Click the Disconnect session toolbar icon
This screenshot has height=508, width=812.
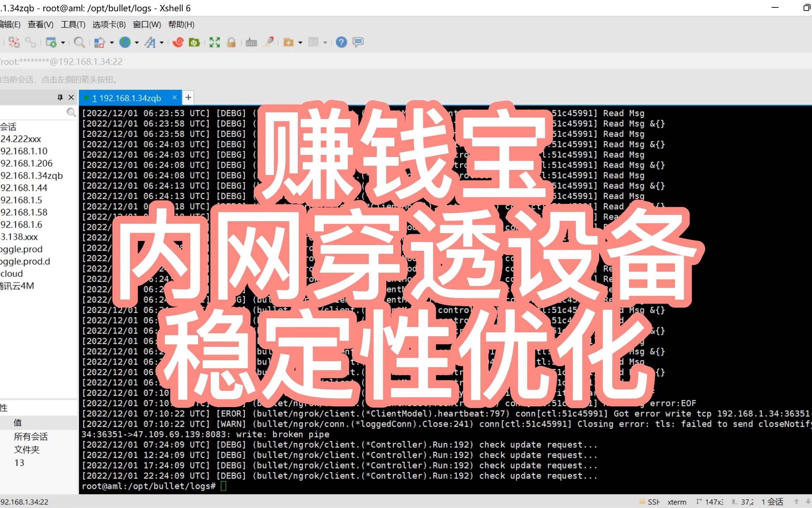point(14,43)
